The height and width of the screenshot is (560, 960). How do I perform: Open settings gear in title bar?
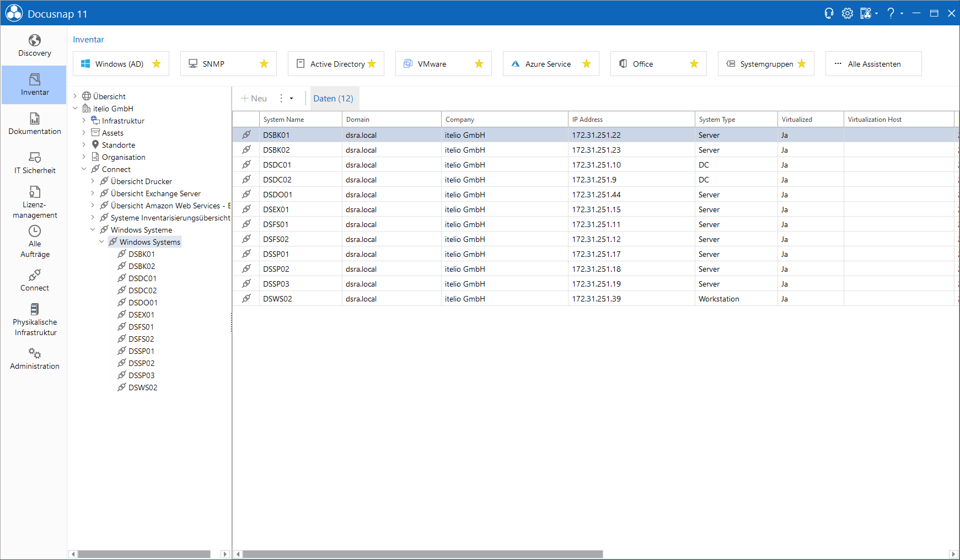[x=848, y=13]
